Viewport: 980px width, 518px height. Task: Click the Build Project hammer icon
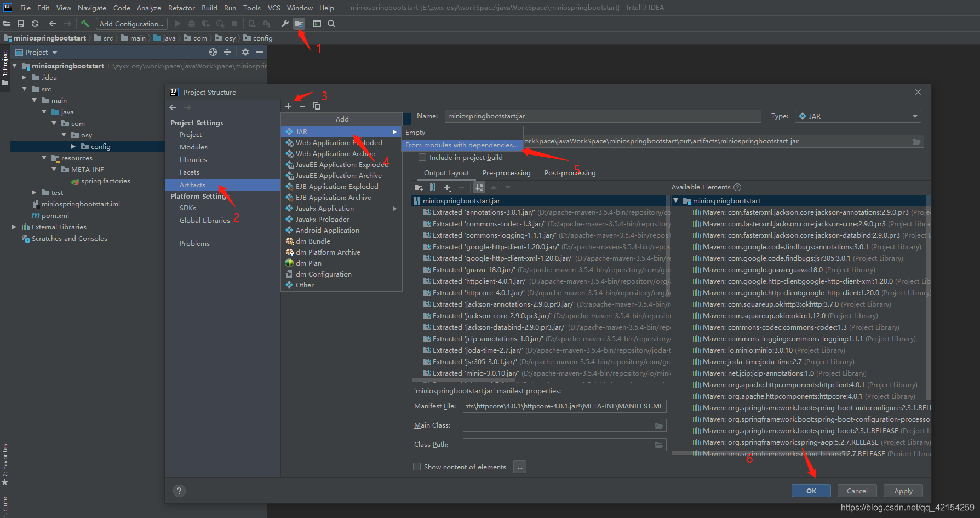[85, 24]
